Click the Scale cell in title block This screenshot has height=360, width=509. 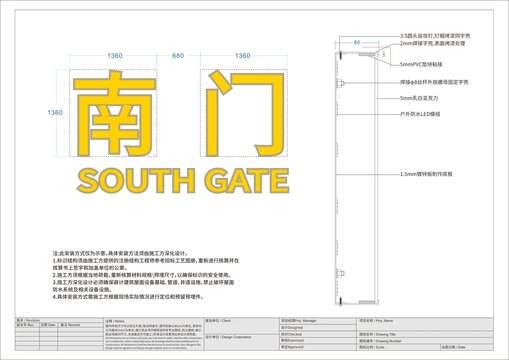pos(399,347)
